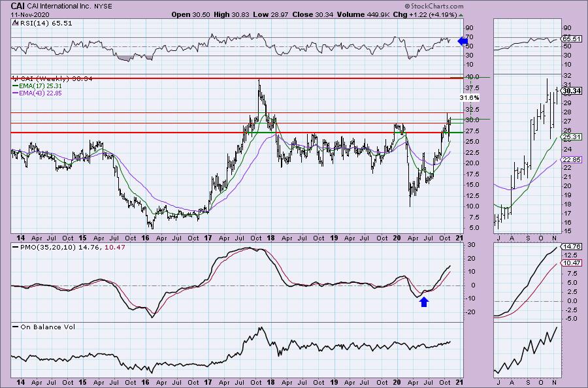Click the 22.85 EMA value tag on the right panel
The image size is (588, 388).
[572, 160]
